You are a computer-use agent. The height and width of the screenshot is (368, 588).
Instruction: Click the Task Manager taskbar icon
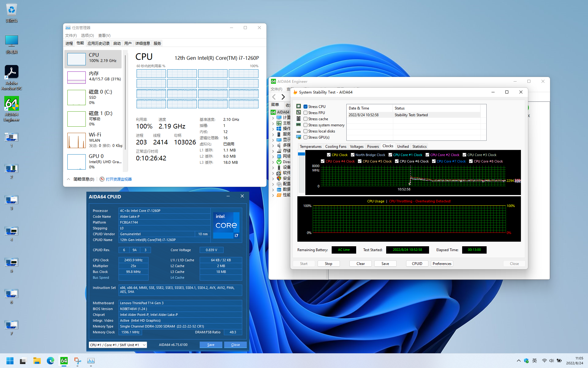[x=91, y=361]
